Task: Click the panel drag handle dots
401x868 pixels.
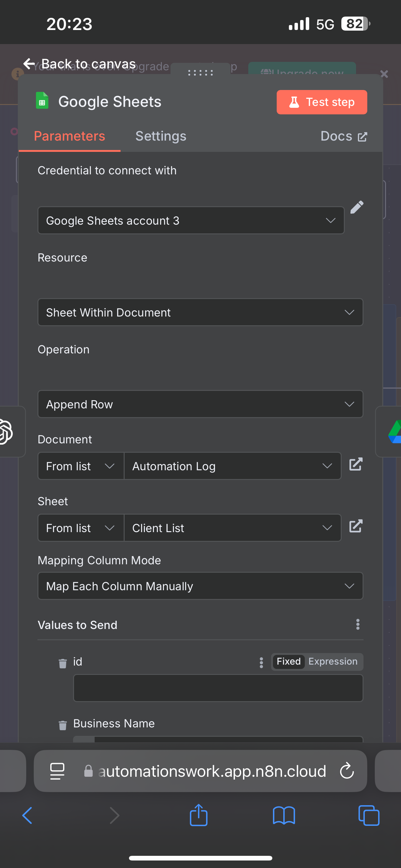Action: tap(201, 72)
